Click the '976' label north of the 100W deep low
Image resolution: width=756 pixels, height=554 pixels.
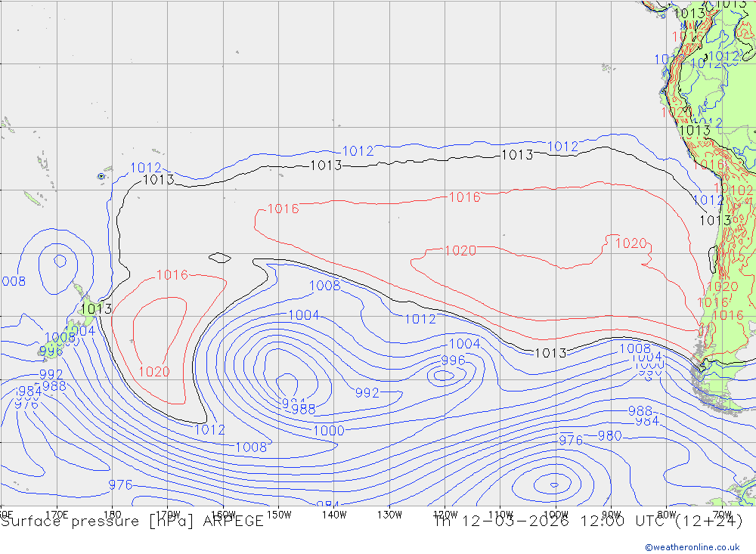pyautogui.click(x=571, y=440)
